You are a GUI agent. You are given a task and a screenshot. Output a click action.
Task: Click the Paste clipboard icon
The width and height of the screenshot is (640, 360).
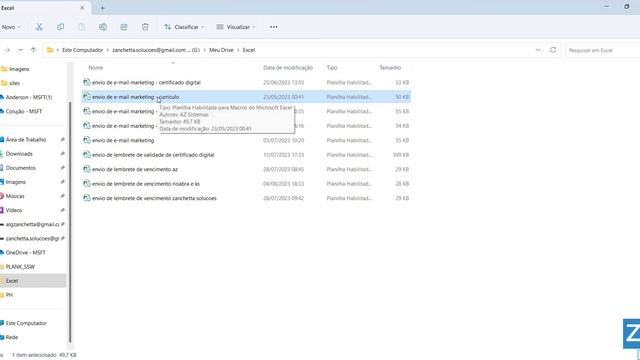point(82,27)
